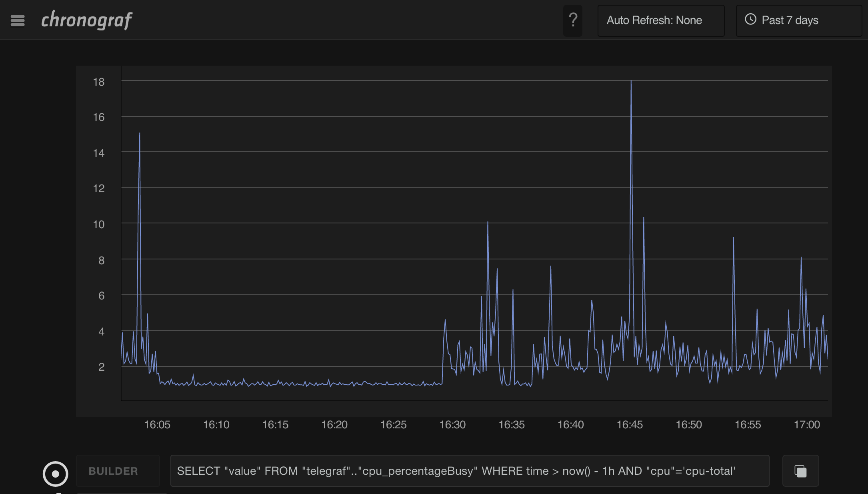The image size is (868, 494).
Task: Select the circular query radio indicator
Action: (x=55, y=474)
